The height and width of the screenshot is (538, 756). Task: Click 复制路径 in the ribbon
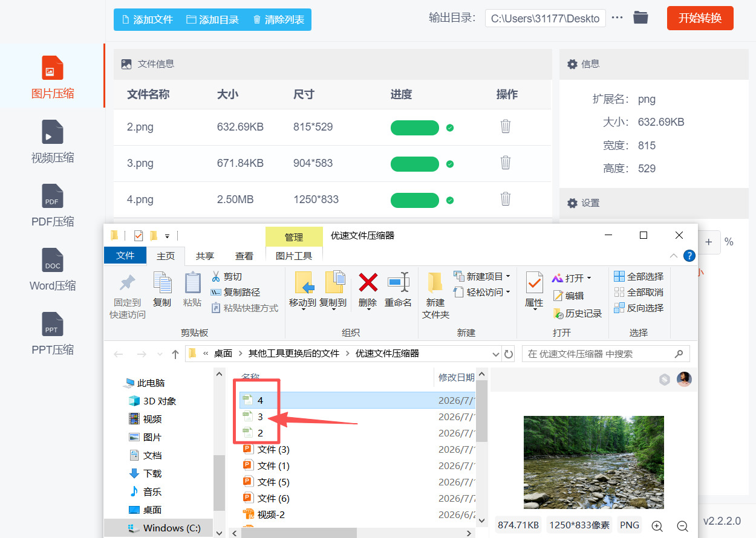pyautogui.click(x=235, y=292)
